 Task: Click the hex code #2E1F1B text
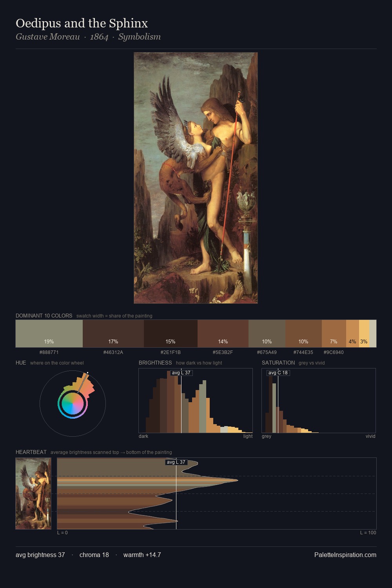171,352
